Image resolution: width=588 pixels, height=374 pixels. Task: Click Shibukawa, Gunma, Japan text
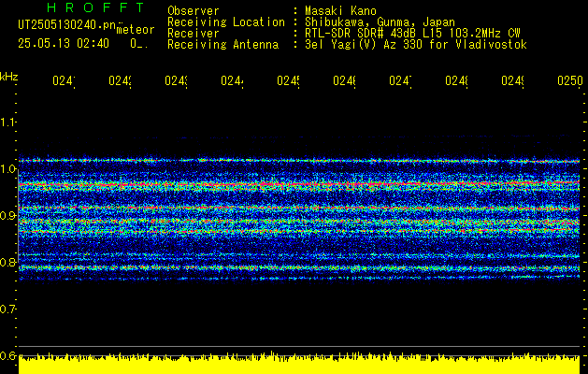tap(380, 22)
